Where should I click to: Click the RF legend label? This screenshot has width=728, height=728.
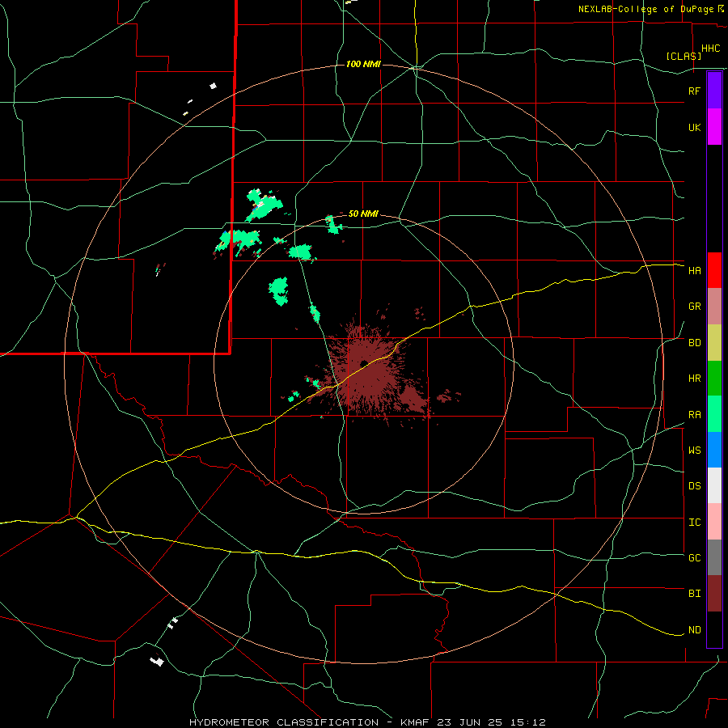695,91
